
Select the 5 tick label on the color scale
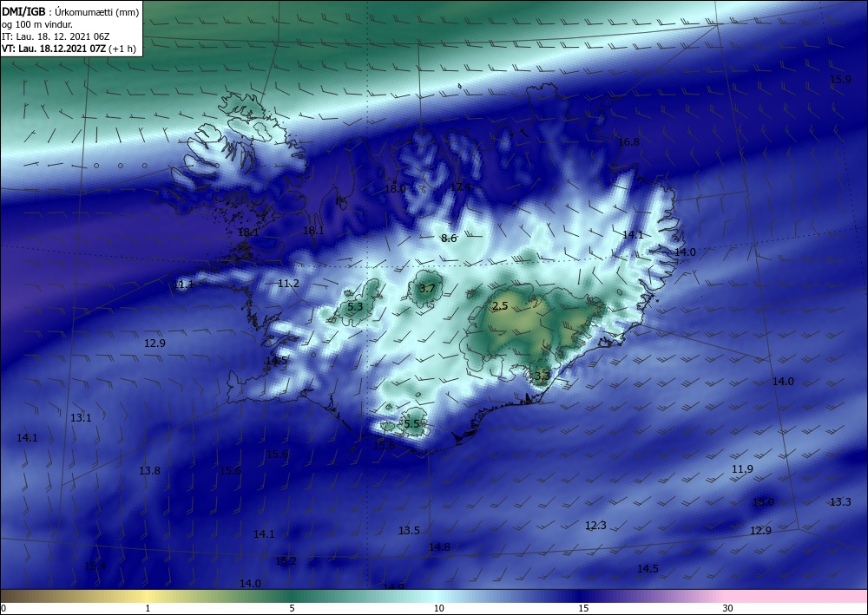(292, 609)
